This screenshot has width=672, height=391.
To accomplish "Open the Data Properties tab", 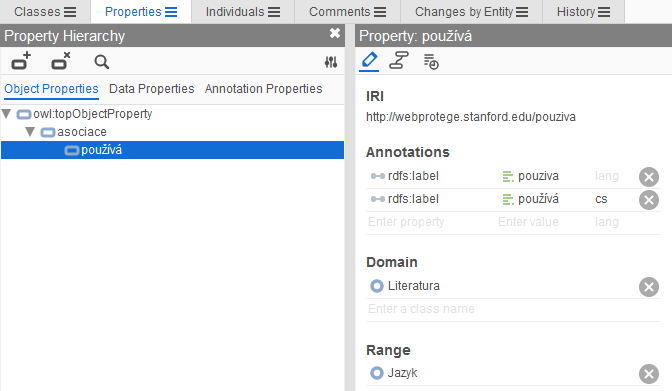I will (151, 89).
